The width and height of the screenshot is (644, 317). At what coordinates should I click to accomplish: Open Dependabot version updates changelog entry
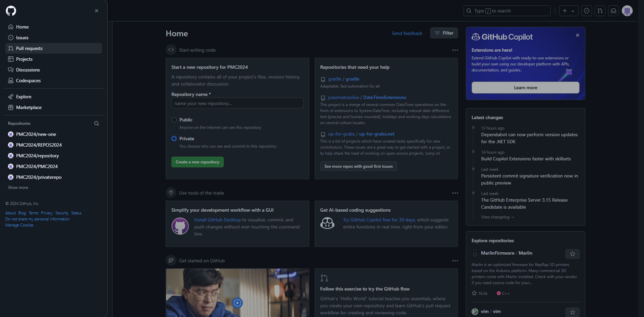529,138
